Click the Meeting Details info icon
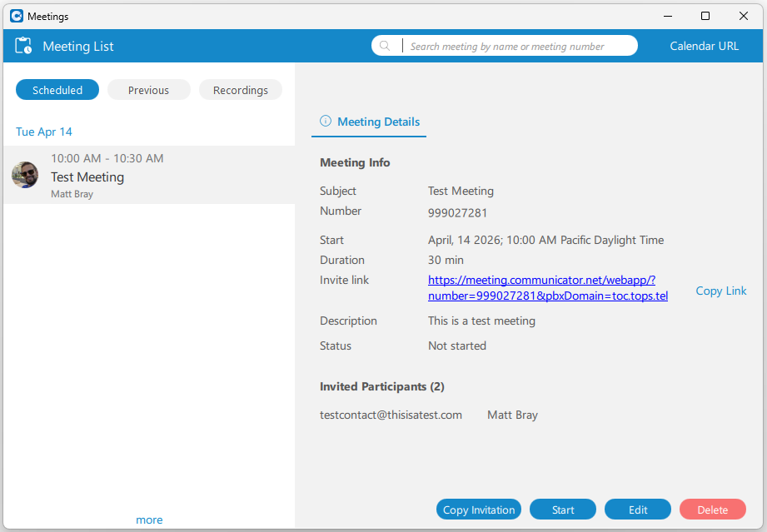Image resolution: width=767 pixels, height=532 pixels. pos(326,122)
